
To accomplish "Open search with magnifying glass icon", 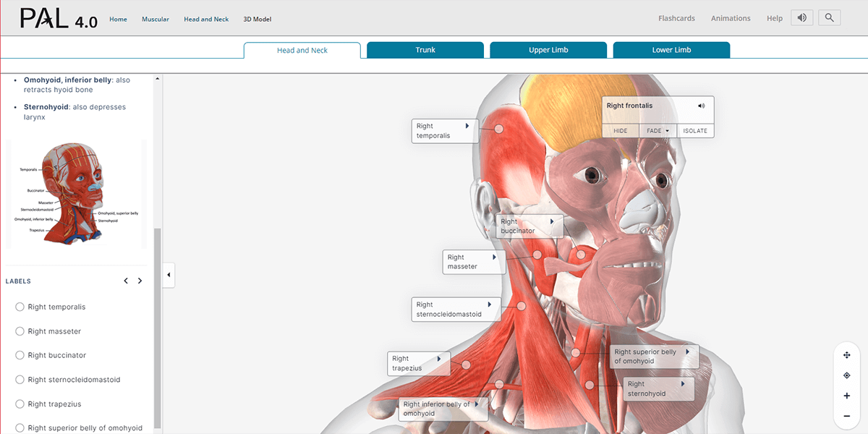I will point(830,18).
